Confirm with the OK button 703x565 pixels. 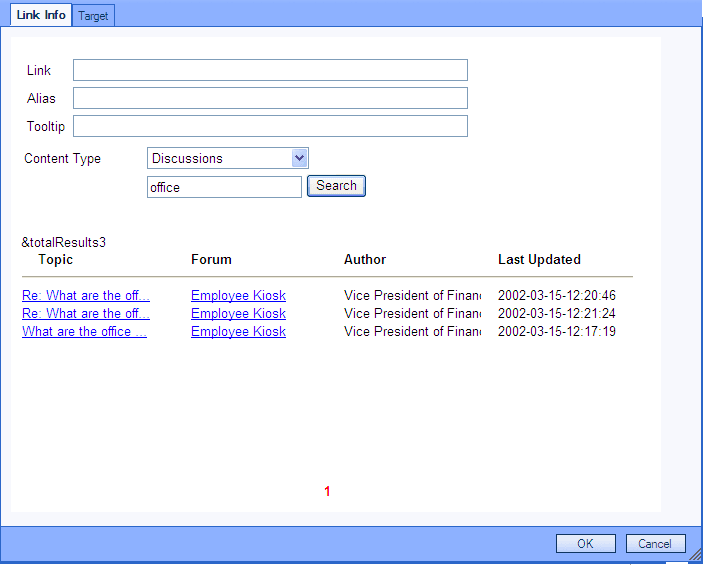click(586, 544)
